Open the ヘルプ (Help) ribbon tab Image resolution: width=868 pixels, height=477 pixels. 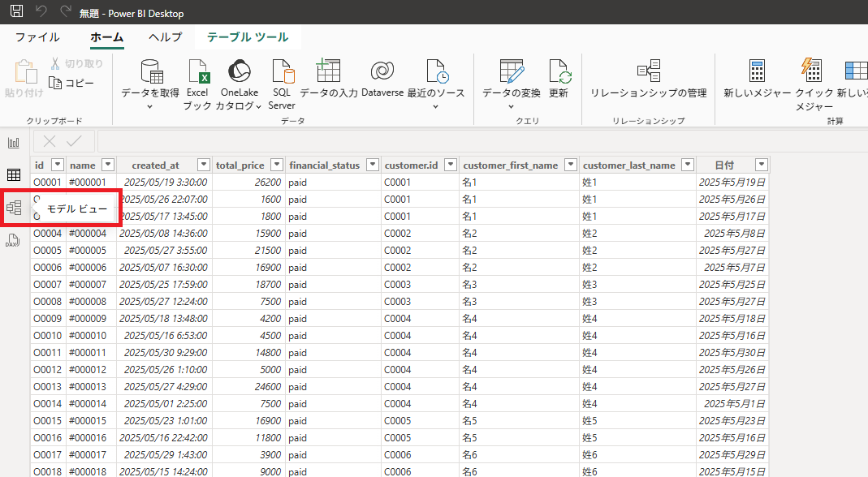tap(166, 37)
